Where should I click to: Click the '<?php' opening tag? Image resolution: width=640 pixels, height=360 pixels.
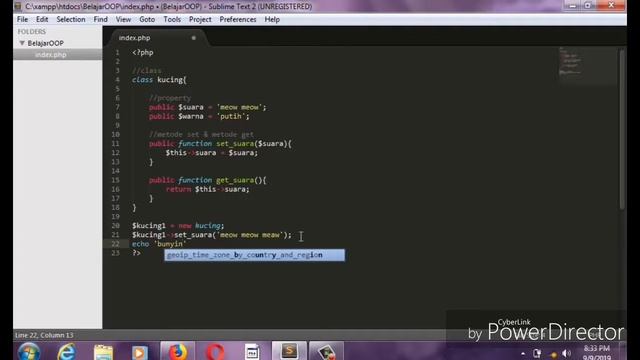[142, 52]
